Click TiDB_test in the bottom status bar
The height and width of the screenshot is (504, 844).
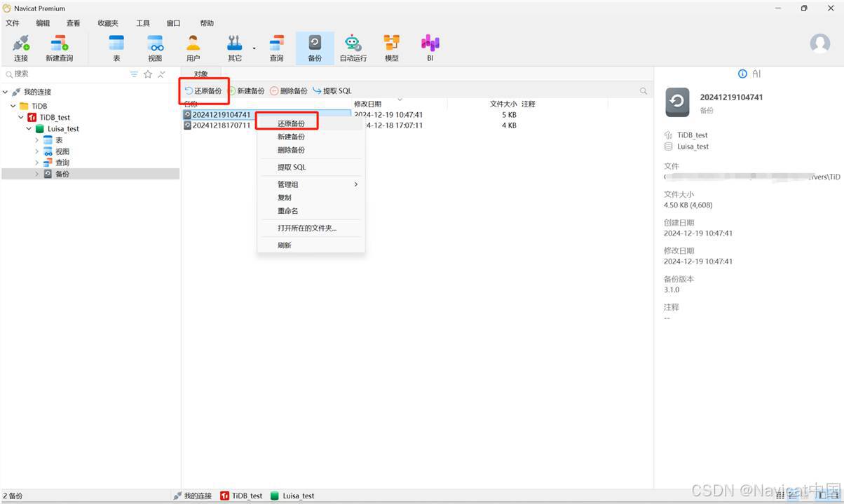[x=242, y=496]
